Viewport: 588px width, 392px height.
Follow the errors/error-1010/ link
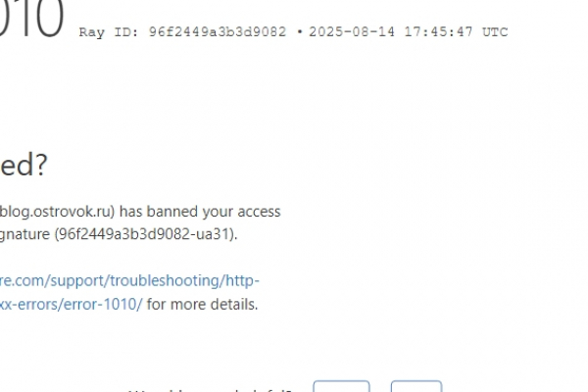coord(71,304)
